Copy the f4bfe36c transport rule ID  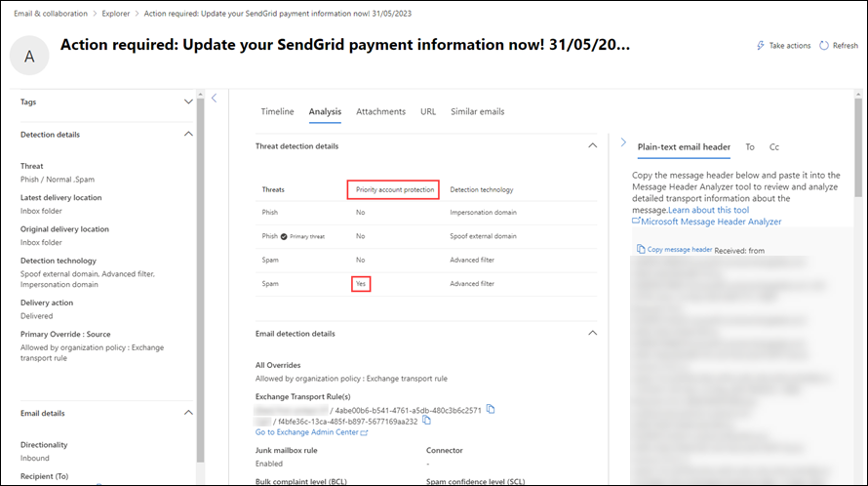426,420
